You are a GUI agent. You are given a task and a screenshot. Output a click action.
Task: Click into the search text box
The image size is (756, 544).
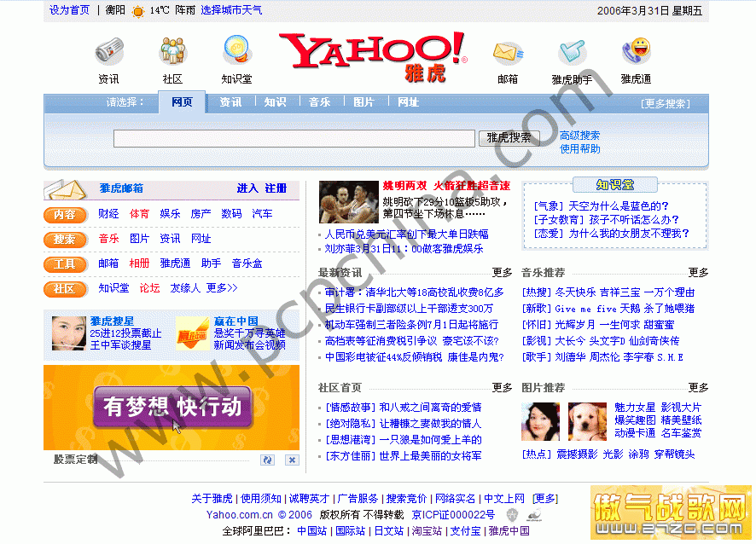[294, 138]
